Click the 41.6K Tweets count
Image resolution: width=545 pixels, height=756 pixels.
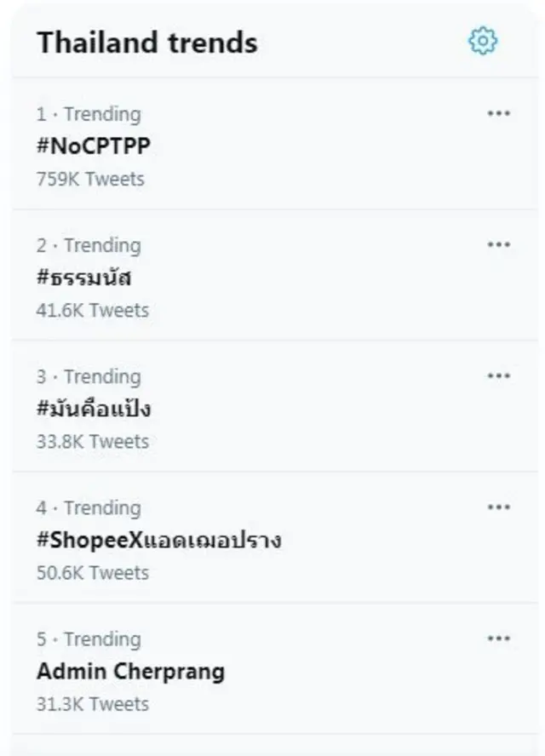coord(92,310)
